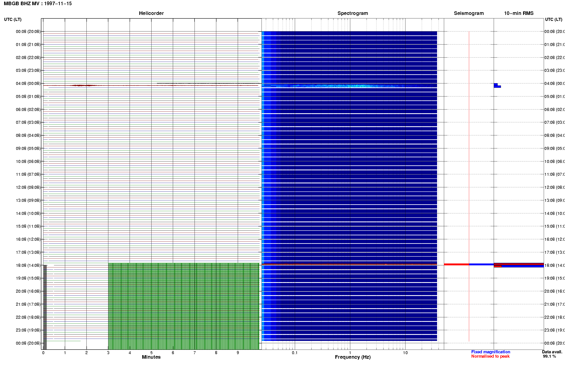
Task: Click the Minutes axis title
Action: 151,357
